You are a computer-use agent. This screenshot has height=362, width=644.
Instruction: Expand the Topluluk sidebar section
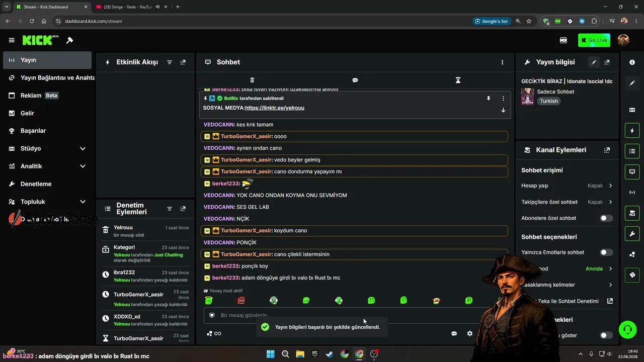pyautogui.click(x=83, y=202)
